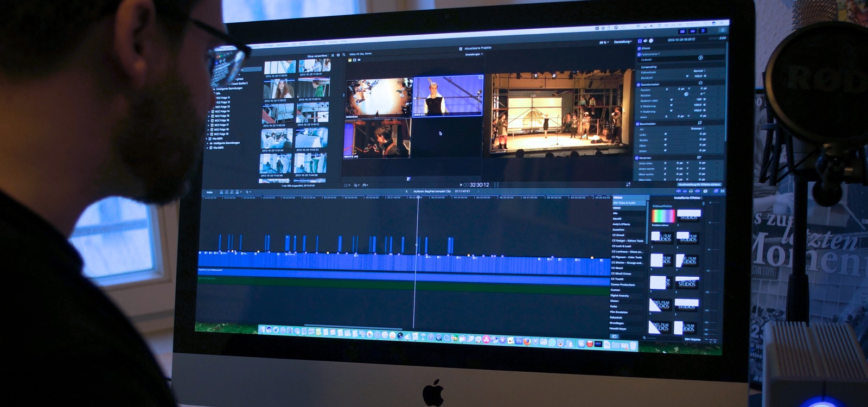Collapse the Vita külfit library
The height and width of the screenshot is (407, 868).
point(206,139)
